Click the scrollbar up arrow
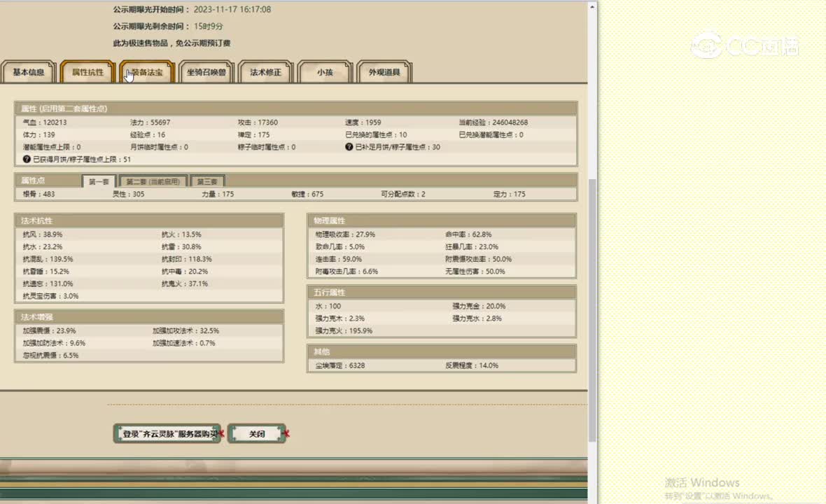 [592, 7]
